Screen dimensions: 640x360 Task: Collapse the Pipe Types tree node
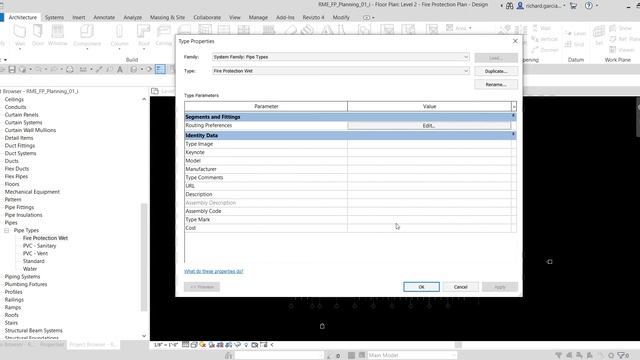(x=7, y=231)
